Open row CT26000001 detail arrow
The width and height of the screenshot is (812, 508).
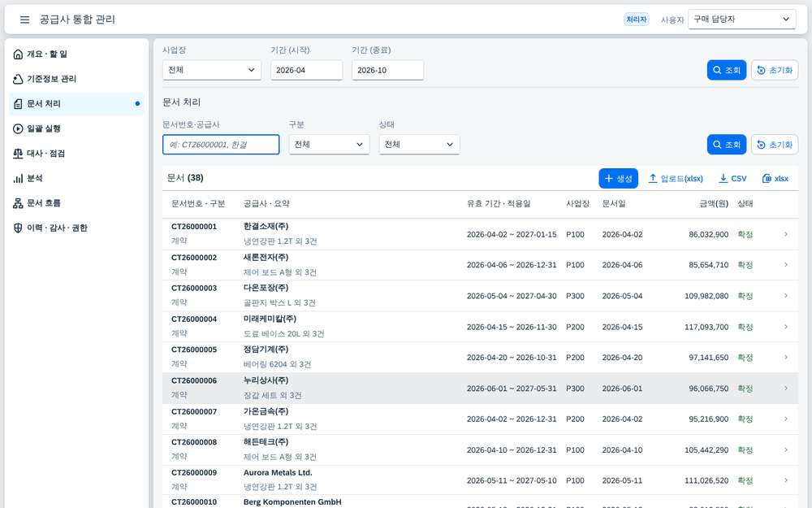click(x=785, y=234)
